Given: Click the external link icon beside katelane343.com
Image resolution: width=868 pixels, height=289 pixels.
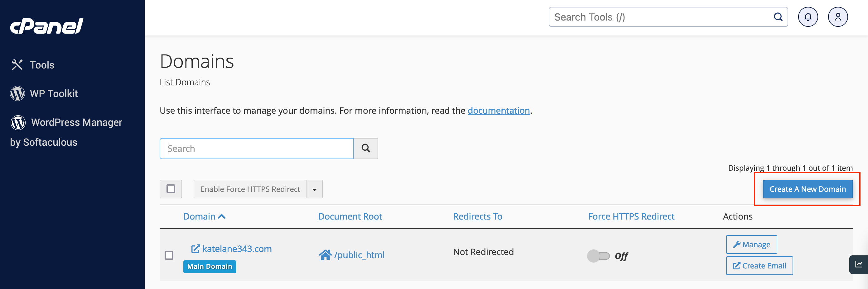Looking at the screenshot, I should pos(195,249).
